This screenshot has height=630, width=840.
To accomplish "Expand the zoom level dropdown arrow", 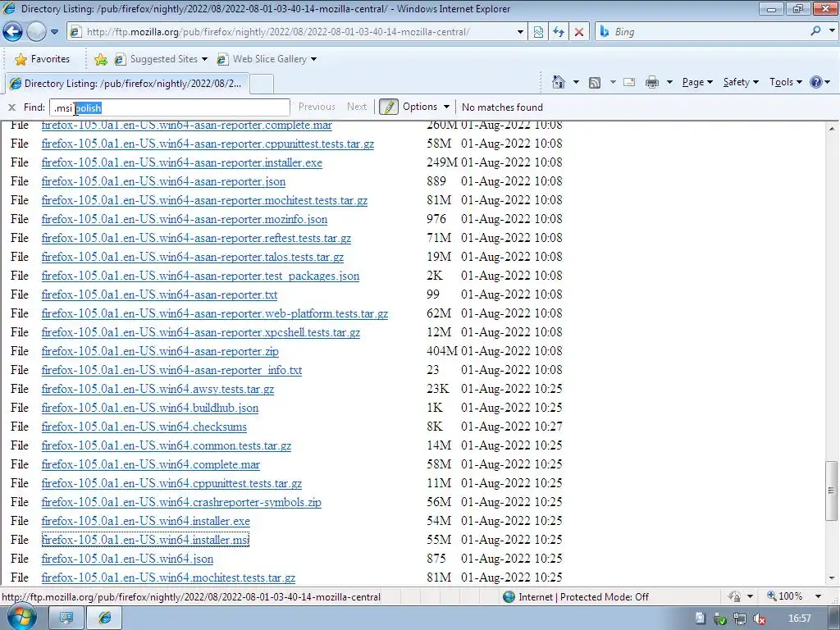I will [x=818, y=596].
